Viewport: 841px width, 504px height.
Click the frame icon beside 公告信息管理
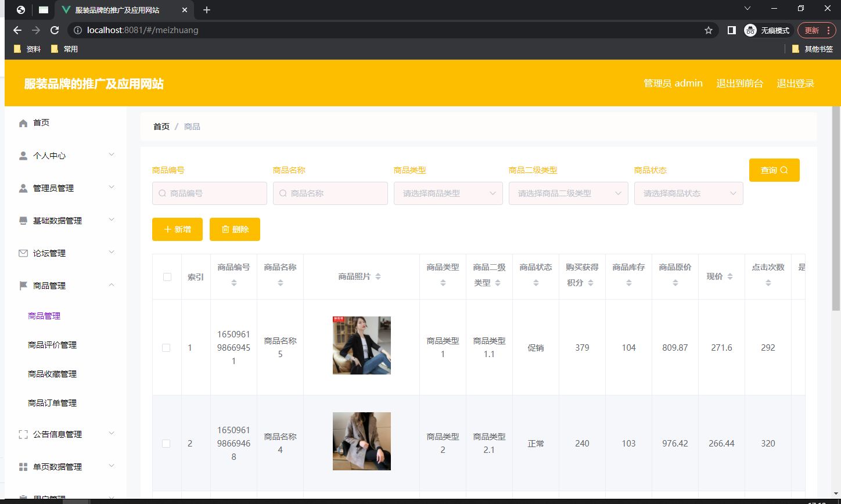(x=23, y=434)
